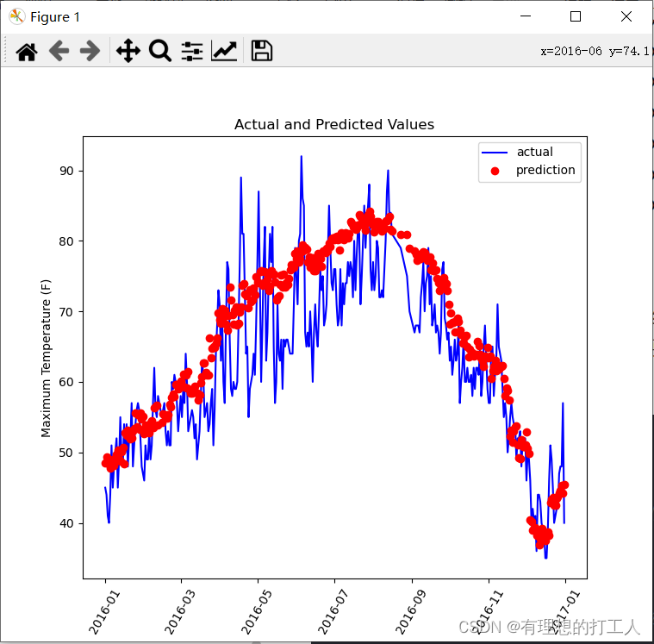Open the edit axis and curve parameters

[x=224, y=52]
